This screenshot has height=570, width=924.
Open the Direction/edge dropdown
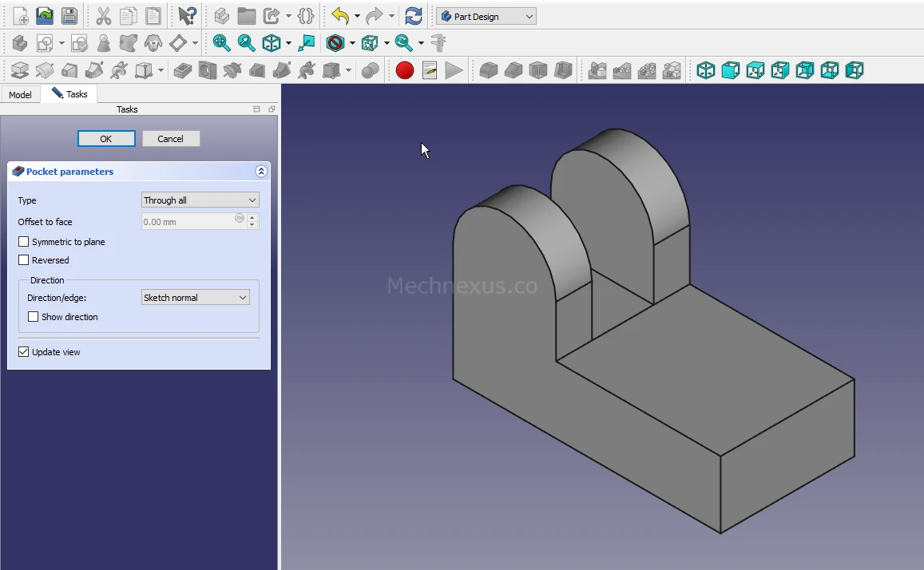195,298
